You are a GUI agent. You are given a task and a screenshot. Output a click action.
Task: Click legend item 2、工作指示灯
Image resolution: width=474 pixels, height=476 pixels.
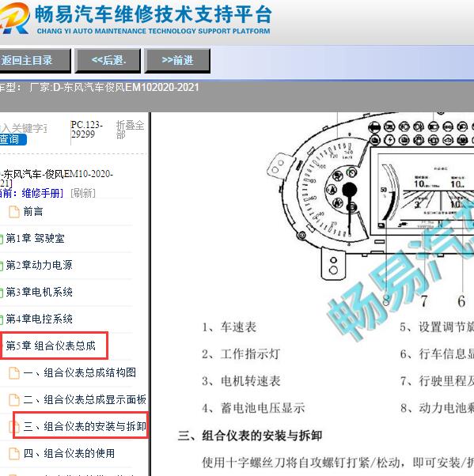[x=241, y=354]
